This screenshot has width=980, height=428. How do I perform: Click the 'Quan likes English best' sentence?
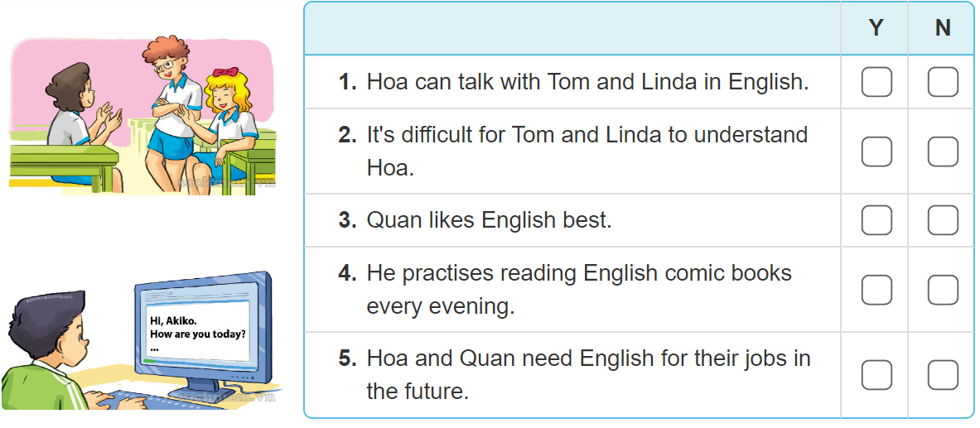click(x=489, y=220)
